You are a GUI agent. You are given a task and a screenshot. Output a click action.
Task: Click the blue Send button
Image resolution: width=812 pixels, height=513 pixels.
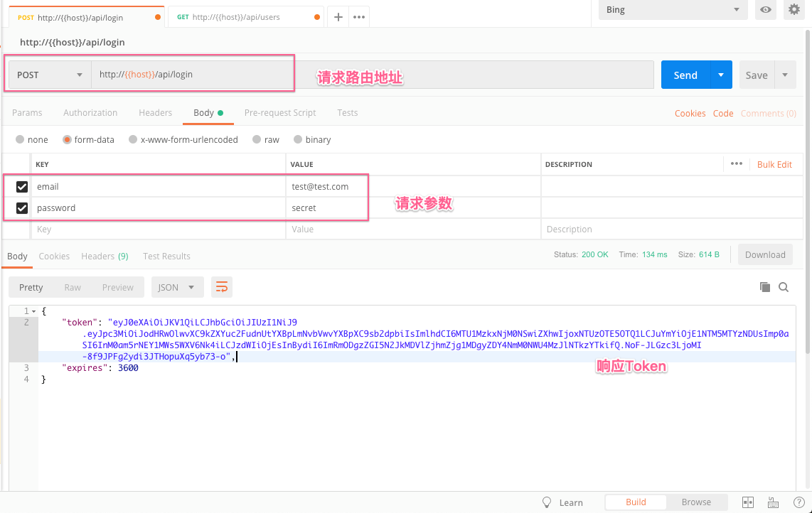pyautogui.click(x=685, y=75)
